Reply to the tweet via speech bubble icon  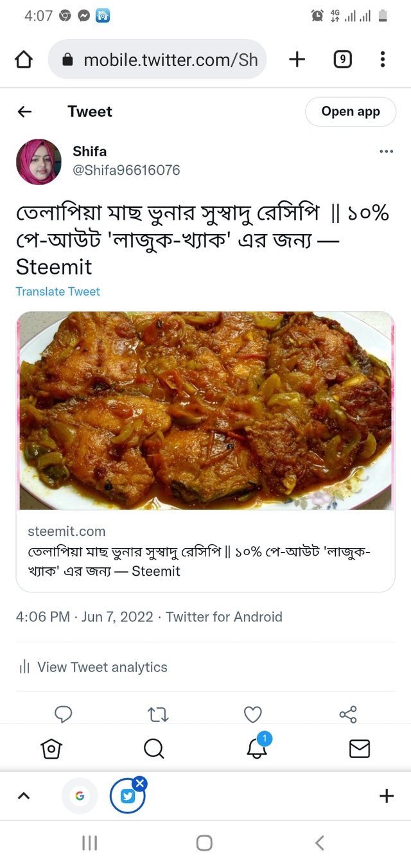coord(64,714)
